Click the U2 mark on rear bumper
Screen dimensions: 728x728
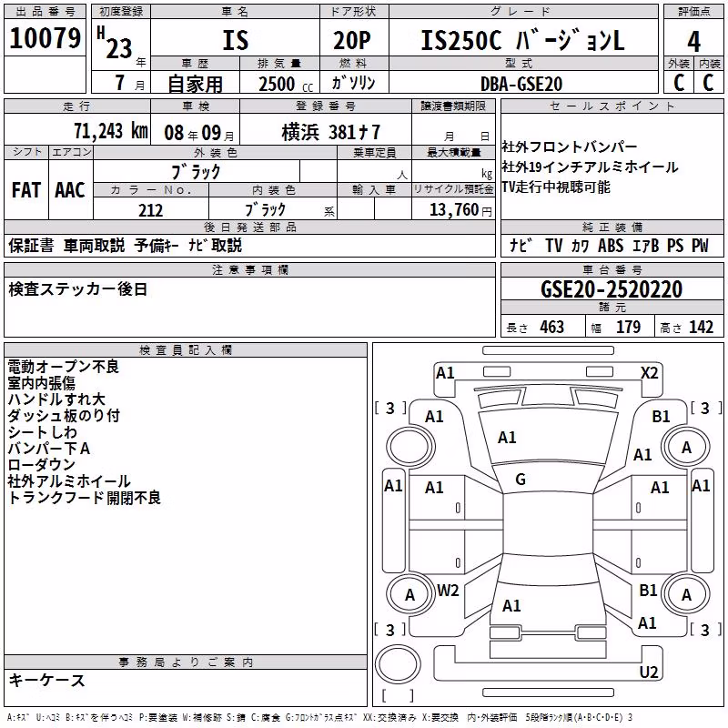click(x=649, y=672)
